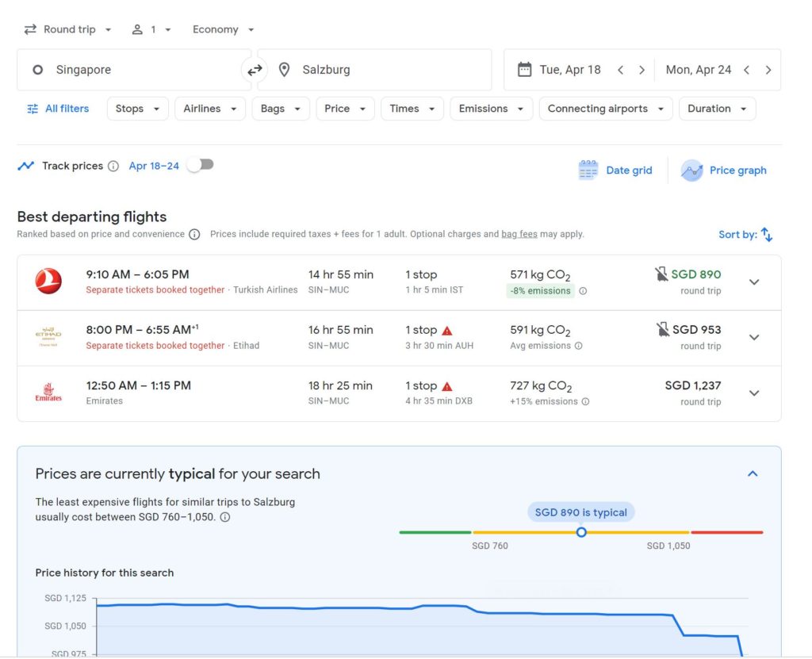812x659 pixels.
Task: Open the Economy cabin class dropdown
Action: pos(223,29)
